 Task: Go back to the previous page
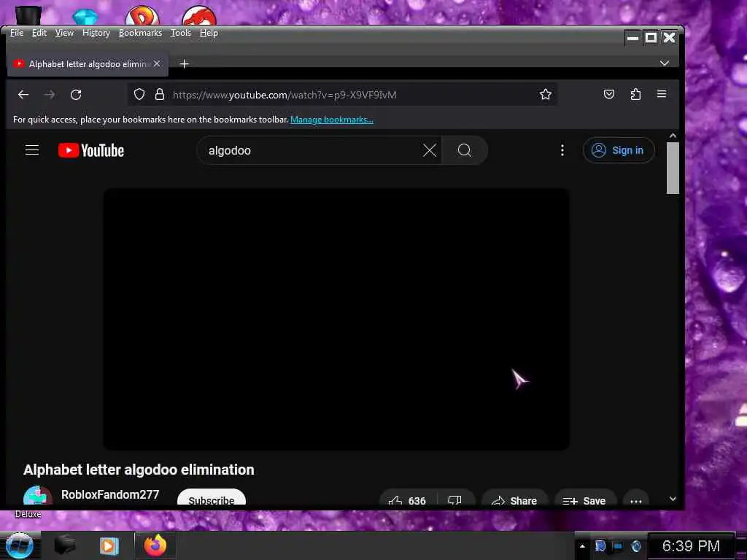click(x=23, y=95)
